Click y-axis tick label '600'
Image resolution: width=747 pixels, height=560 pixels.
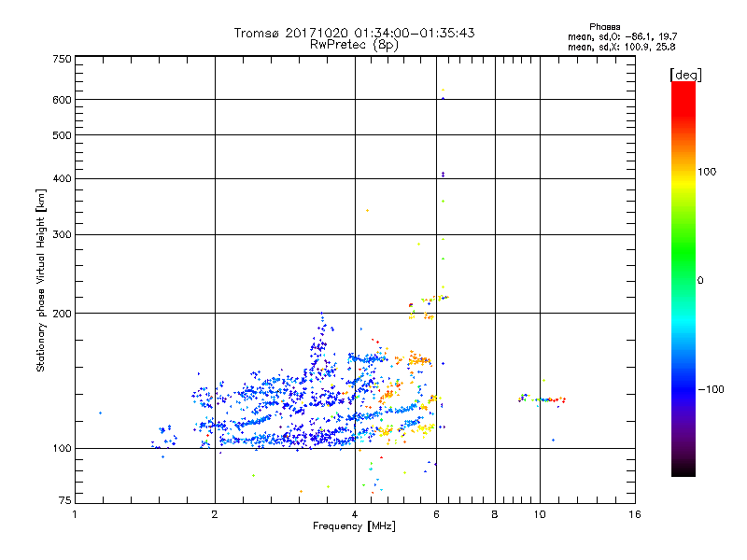pos(62,100)
